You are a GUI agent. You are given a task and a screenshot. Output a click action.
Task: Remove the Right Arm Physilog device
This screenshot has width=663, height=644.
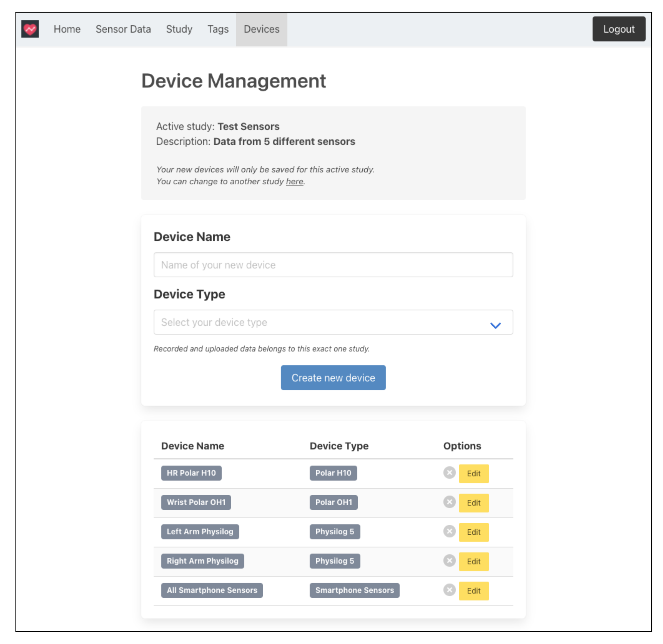click(x=449, y=560)
